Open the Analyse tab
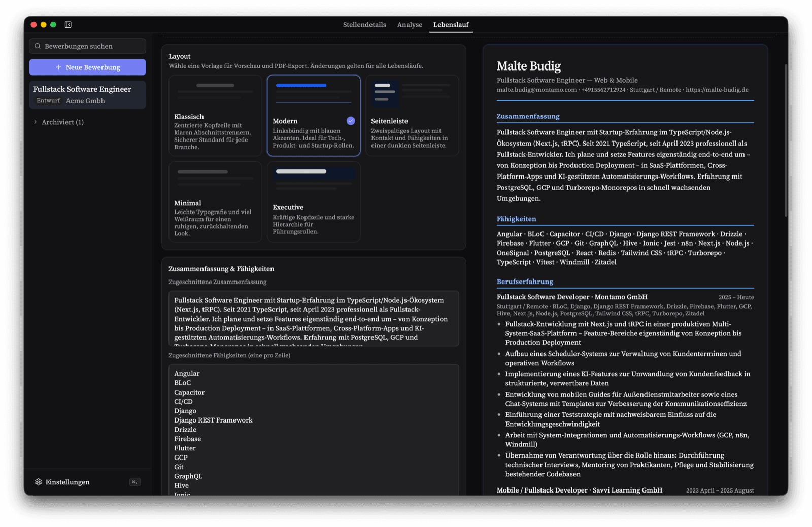This screenshot has height=527, width=812. pos(410,25)
